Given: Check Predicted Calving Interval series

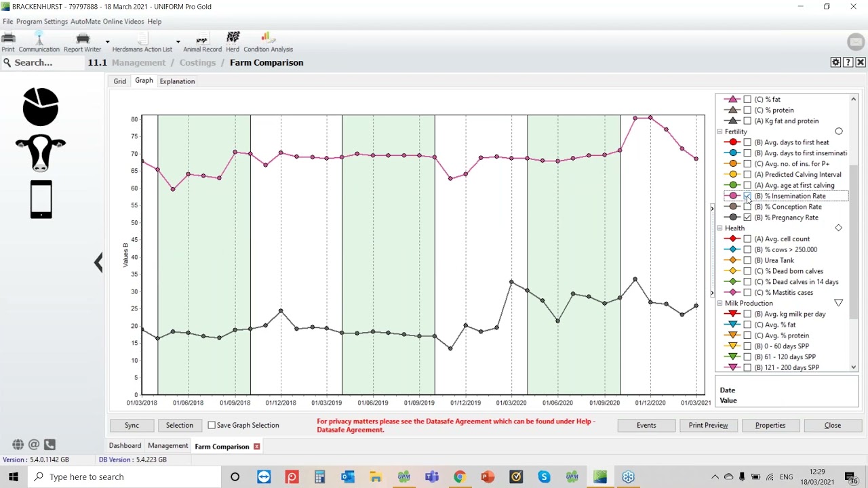Looking at the screenshot, I should (747, 174).
